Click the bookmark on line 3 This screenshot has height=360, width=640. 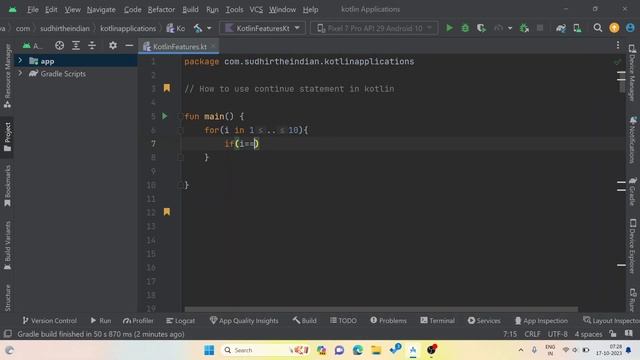(167, 88)
